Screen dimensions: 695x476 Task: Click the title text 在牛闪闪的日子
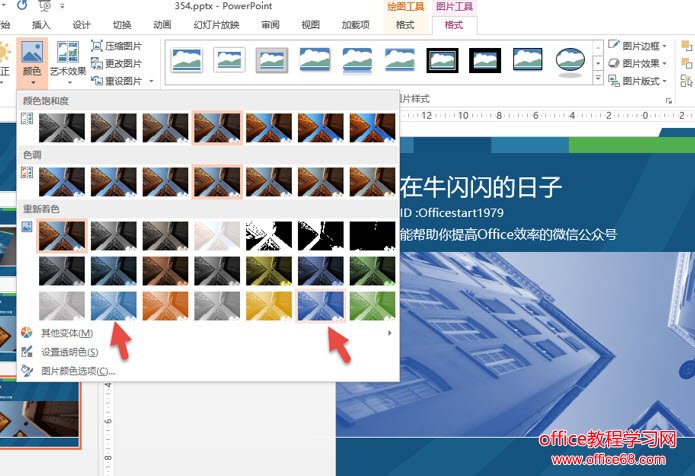[x=480, y=187]
